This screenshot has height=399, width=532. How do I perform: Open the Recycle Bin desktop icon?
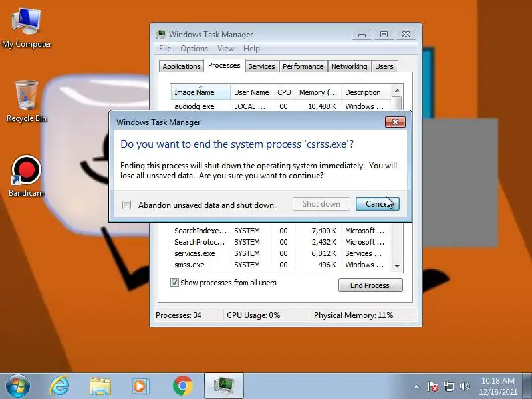click(x=27, y=101)
